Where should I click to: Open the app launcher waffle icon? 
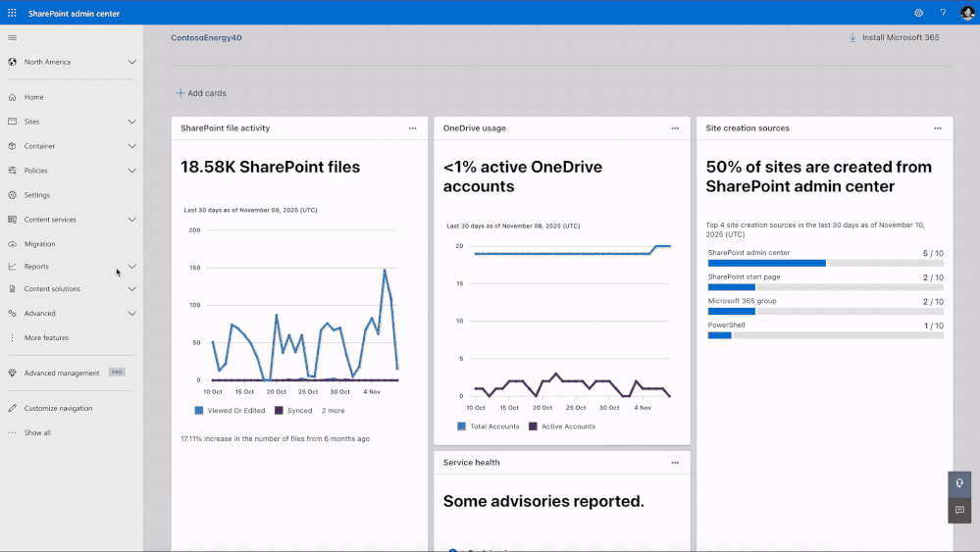tap(12, 13)
